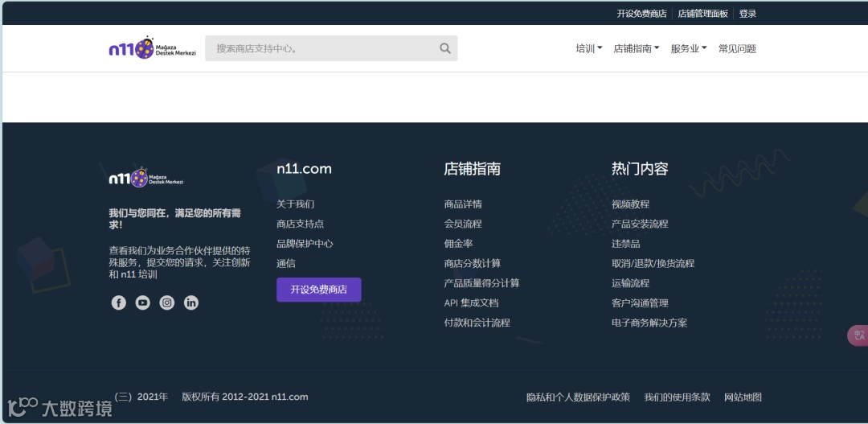Image resolution: width=868 pixels, height=424 pixels.
Task: Open 我们的使用条款 footer link
Action: point(677,397)
